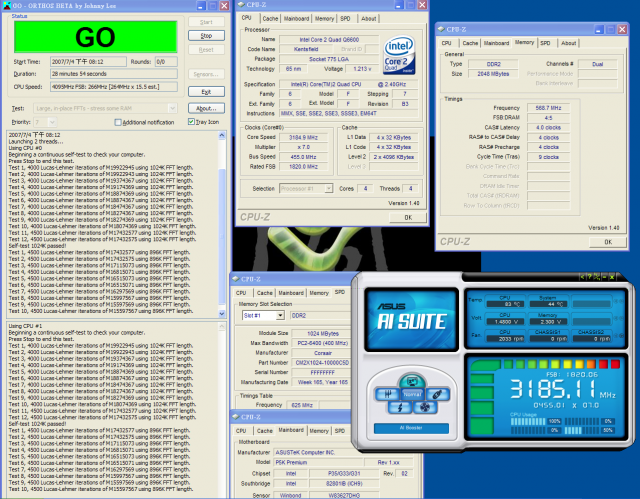
Task: Click OK in the CPU-Z Memory window
Action: pos(608,242)
